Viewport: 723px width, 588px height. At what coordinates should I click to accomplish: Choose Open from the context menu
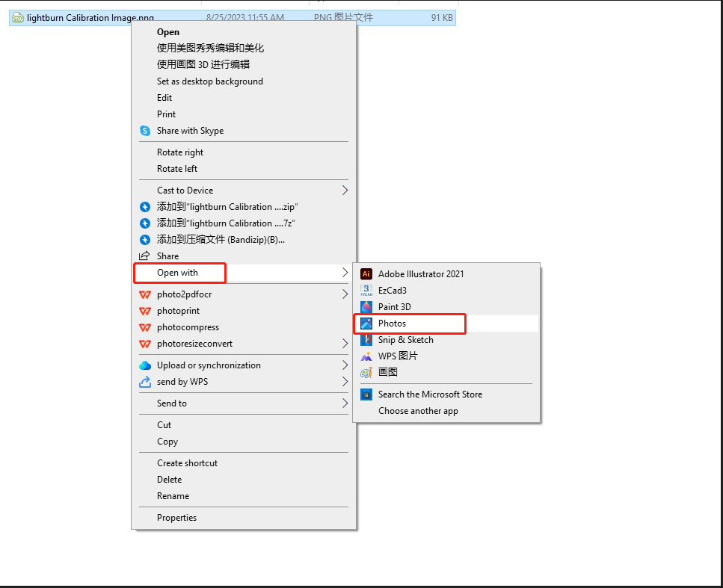[244, 32]
